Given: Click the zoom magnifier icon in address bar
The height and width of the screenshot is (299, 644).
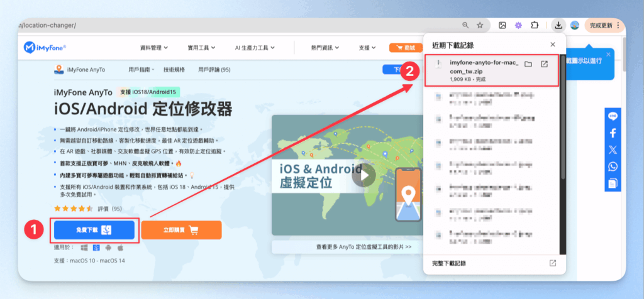Looking at the screenshot, I should (x=465, y=25).
